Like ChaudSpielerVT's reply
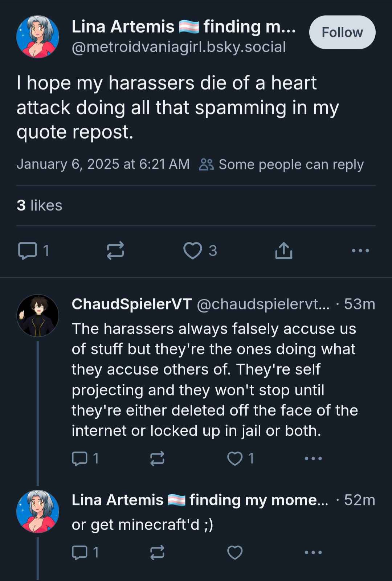 [235, 458]
